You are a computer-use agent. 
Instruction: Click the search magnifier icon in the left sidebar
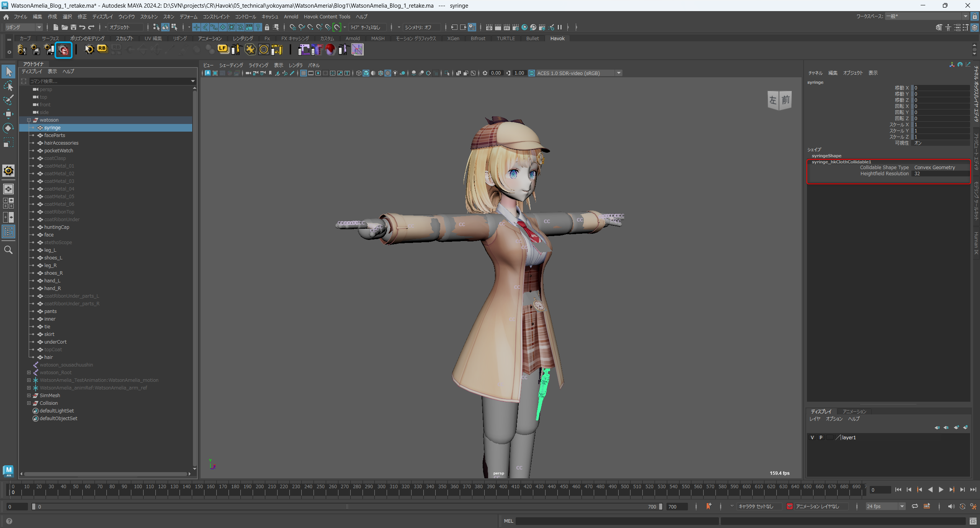point(8,250)
